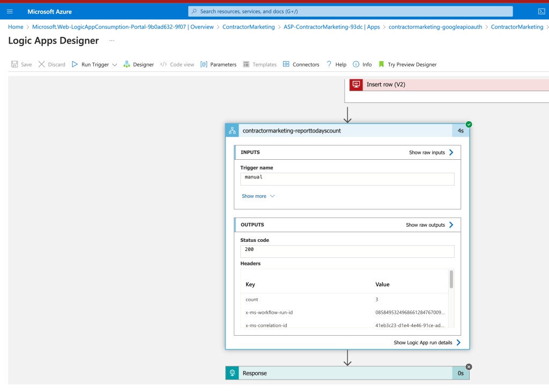This screenshot has height=392, width=549.
Task: Open first ContractorMarketing breadcrumb
Action: 249,27
